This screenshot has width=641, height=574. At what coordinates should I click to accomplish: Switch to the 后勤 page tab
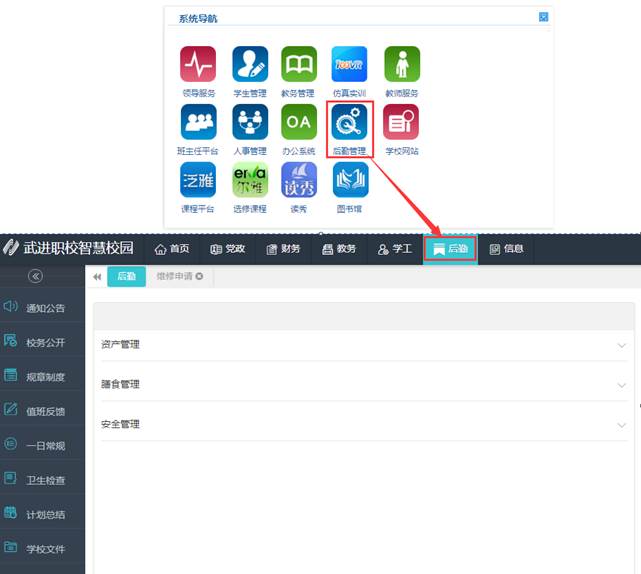pyautogui.click(x=126, y=276)
